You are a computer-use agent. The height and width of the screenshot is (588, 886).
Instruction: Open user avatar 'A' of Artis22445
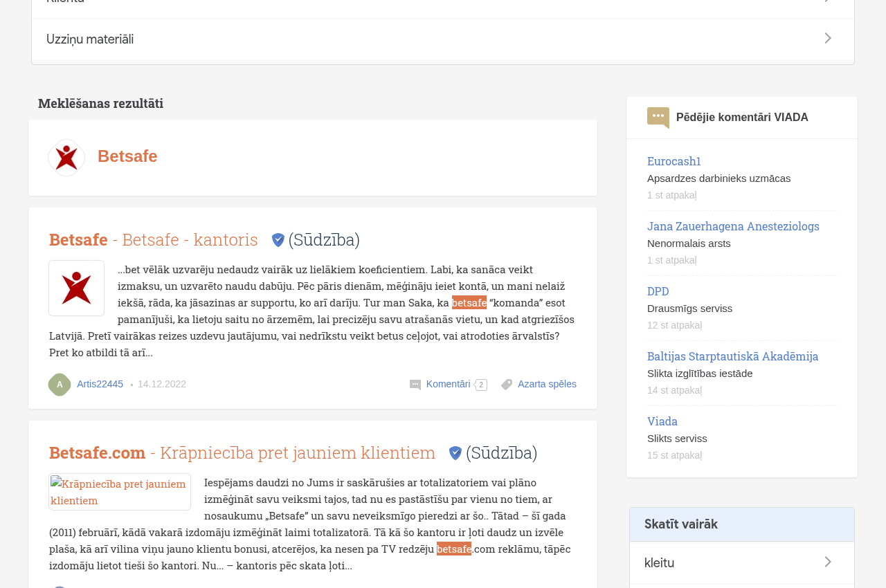[x=60, y=385]
